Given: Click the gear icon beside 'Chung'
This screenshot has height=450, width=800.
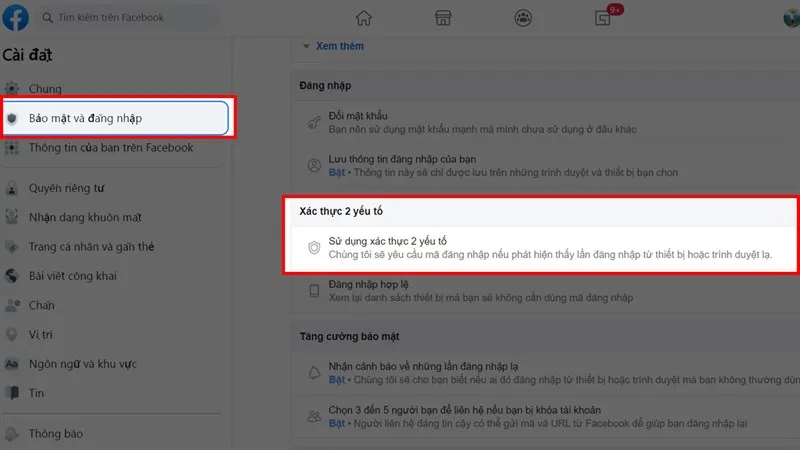Looking at the screenshot, I should [12, 89].
